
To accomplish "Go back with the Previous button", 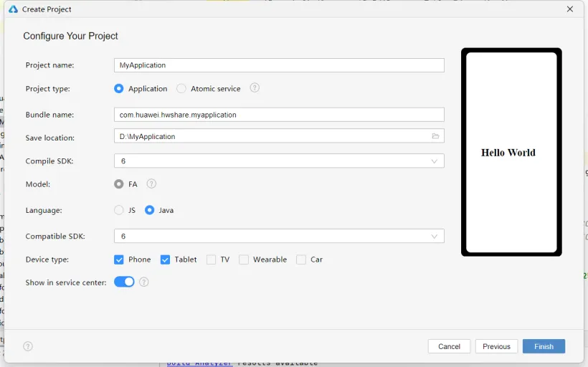I will pyautogui.click(x=496, y=346).
